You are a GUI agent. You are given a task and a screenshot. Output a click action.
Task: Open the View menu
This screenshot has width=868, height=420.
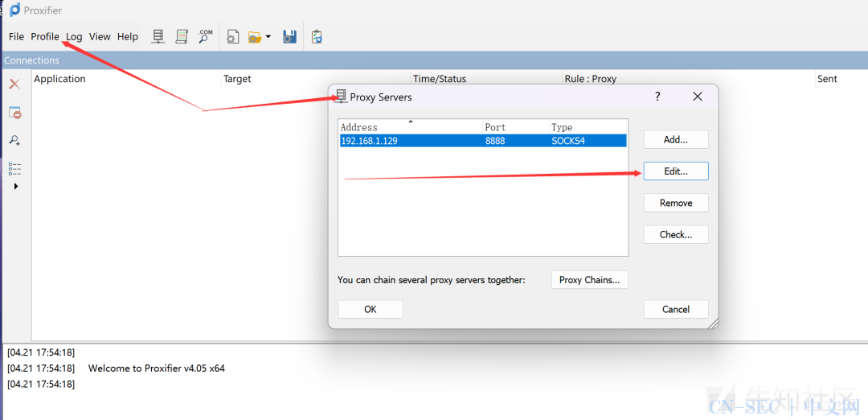(100, 36)
